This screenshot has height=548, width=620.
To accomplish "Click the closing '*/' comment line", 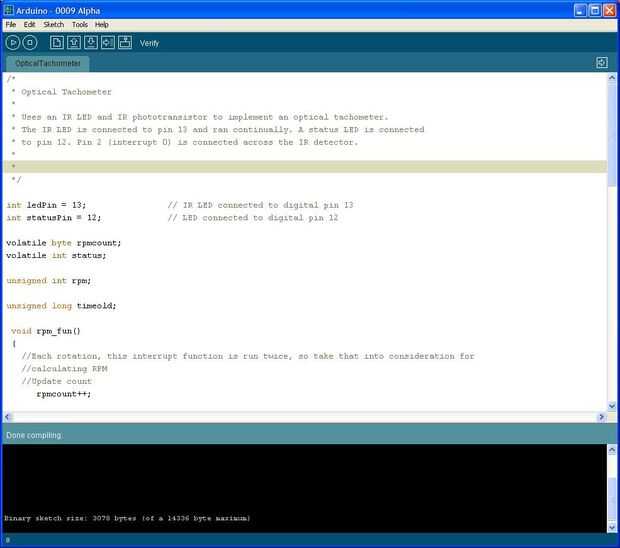I will pyautogui.click(x=16, y=180).
